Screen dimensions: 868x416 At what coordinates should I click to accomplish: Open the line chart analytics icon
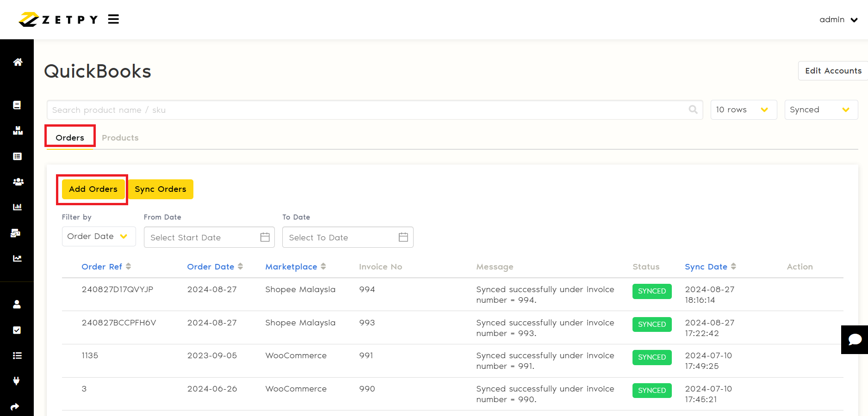pos(18,258)
